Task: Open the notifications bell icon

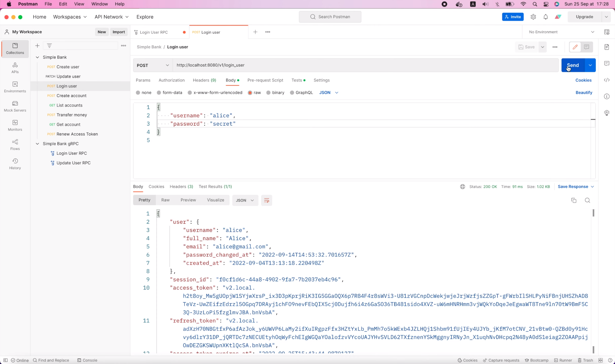Action: (546, 17)
